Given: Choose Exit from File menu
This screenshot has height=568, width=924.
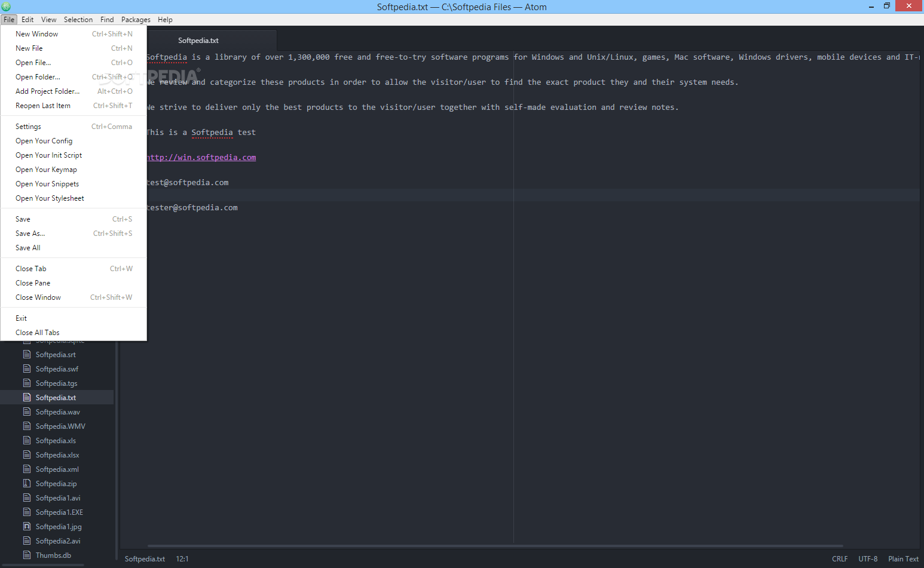Looking at the screenshot, I should pyautogui.click(x=74, y=318).
